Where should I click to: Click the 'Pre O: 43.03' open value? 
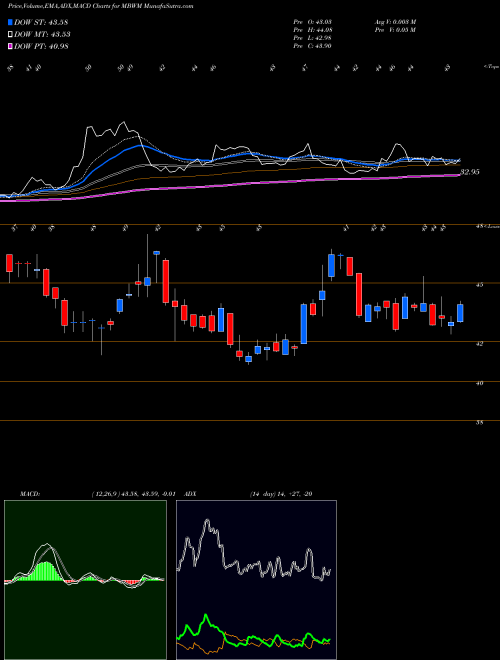pyautogui.click(x=313, y=21)
